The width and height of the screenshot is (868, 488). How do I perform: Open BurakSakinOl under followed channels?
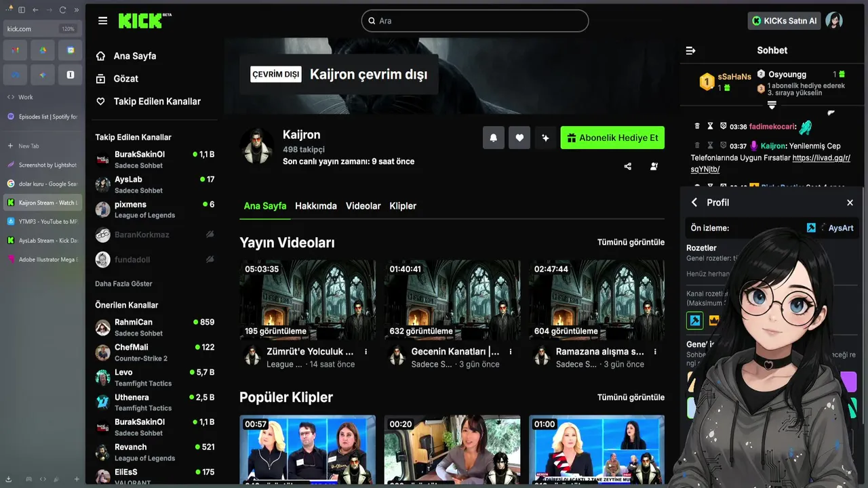pyautogui.click(x=155, y=159)
